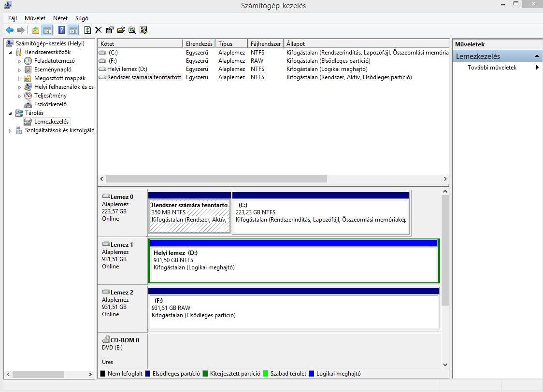Click drive icon of (F:) volume row
This screenshot has width=543, height=392.
coord(102,61)
